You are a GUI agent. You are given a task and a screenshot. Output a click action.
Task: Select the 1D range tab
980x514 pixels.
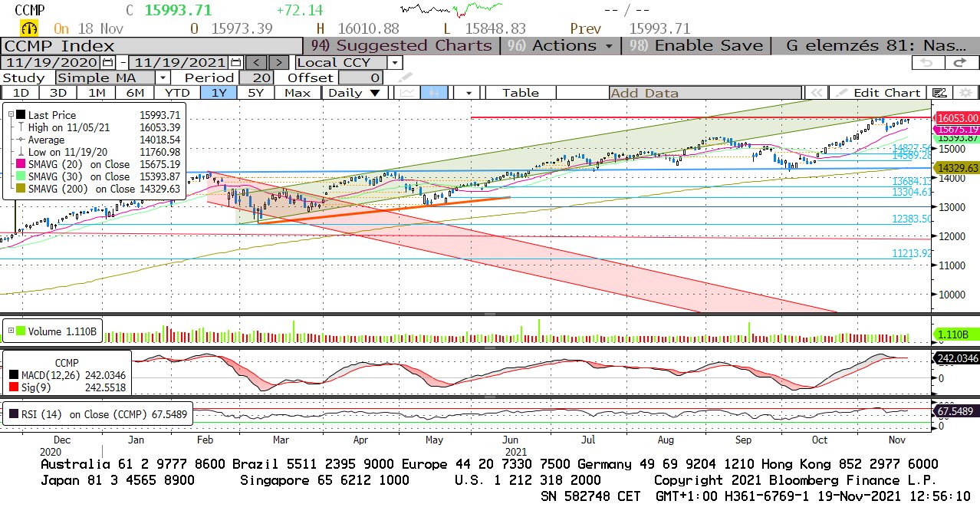pyautogui.click(x=21, y=93)
